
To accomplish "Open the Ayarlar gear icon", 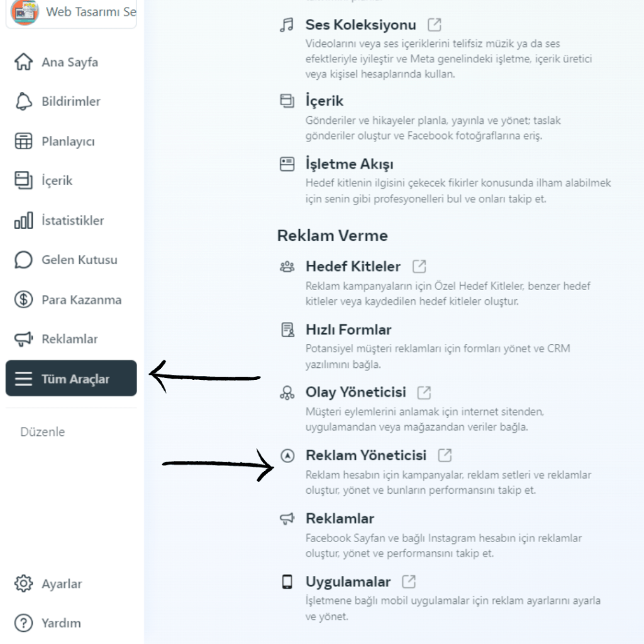I will click(x=23, y=584).
